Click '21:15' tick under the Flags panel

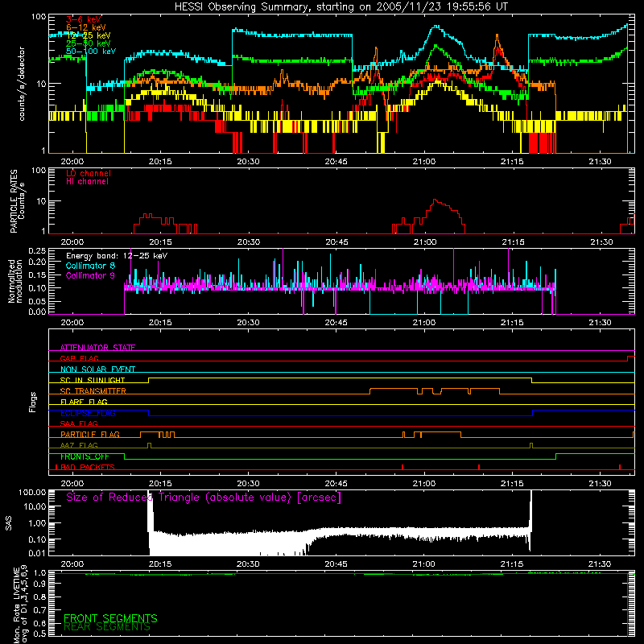coord(512,484)
